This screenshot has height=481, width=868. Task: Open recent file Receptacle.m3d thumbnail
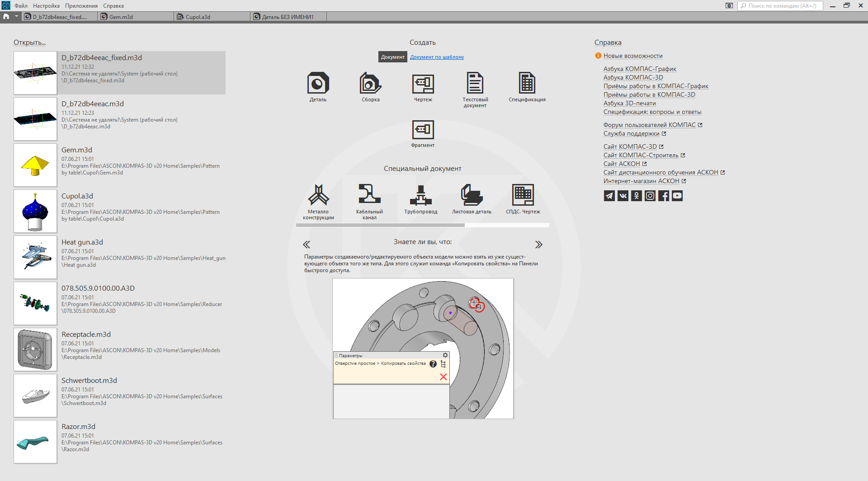[x=35, y=349]
